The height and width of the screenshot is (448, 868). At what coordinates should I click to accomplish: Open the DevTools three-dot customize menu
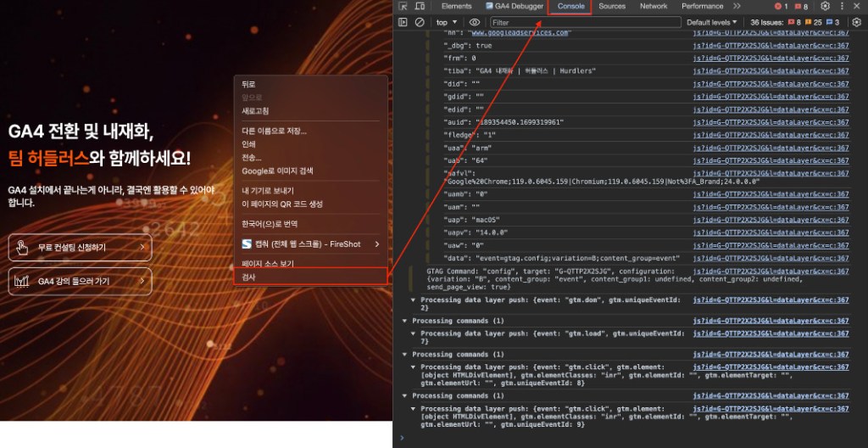pyautogui.click(x=843, y=6)
